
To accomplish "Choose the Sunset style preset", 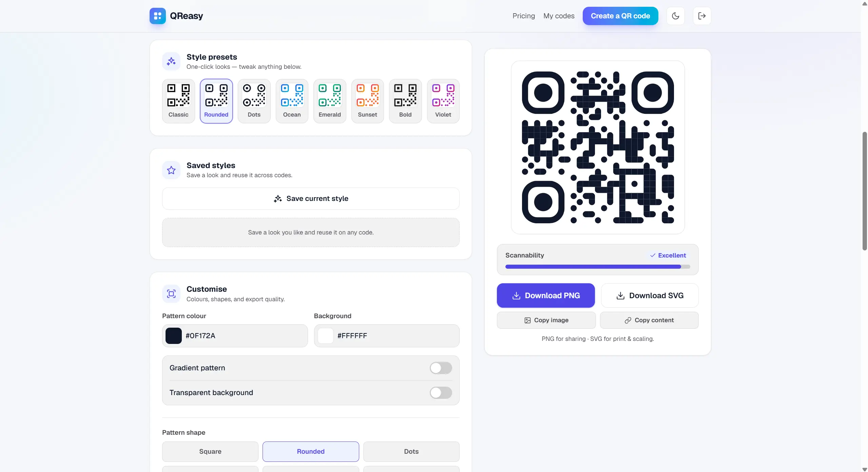I will coord(368,101).
